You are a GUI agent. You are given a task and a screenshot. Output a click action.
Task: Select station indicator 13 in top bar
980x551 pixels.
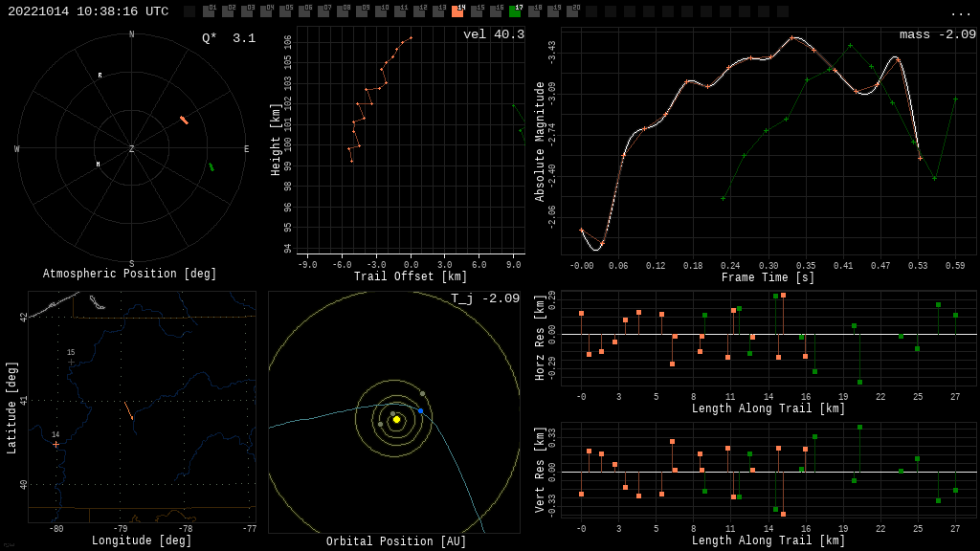(x=438, y=11)
